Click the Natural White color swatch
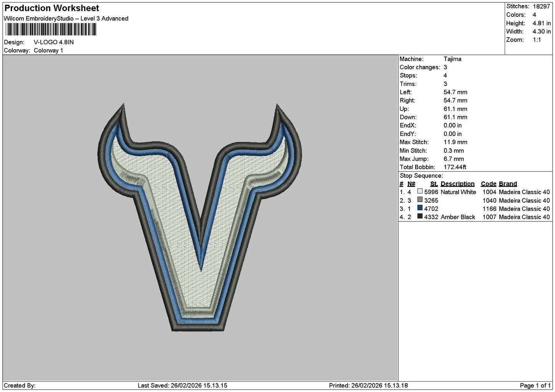The image size is (555, 392). [x=420, y=192]
